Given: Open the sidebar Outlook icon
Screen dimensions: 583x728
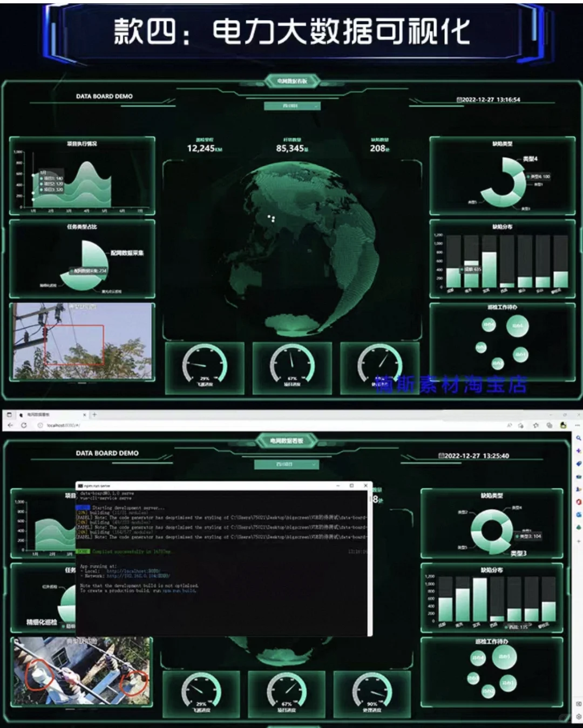Looking at the screenshot, I should click(x=579, y=515).
